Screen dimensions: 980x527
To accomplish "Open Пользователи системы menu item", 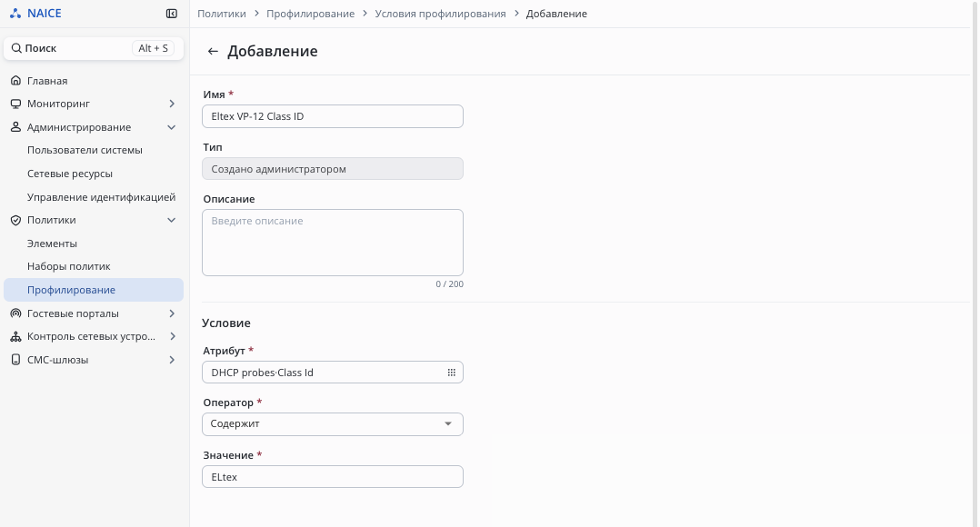I will [x=85, y=151].
